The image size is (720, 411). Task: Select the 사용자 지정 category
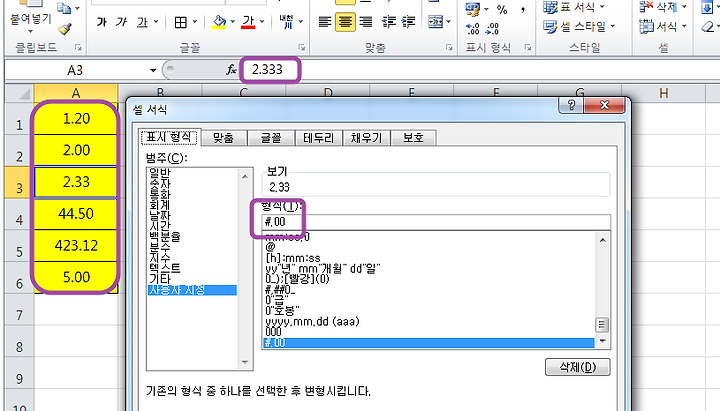(x=192, y=290)
